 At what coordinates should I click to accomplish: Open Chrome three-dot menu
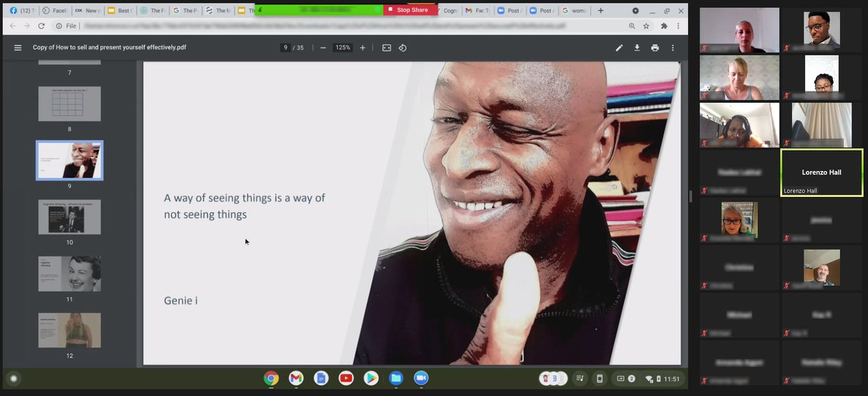[x=678, y=25]
